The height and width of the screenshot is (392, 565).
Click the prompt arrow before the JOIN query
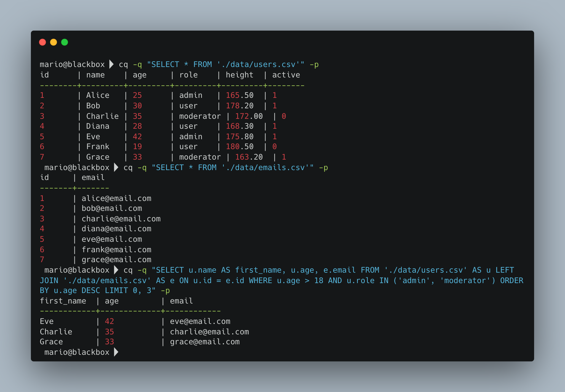coord(116,270)
